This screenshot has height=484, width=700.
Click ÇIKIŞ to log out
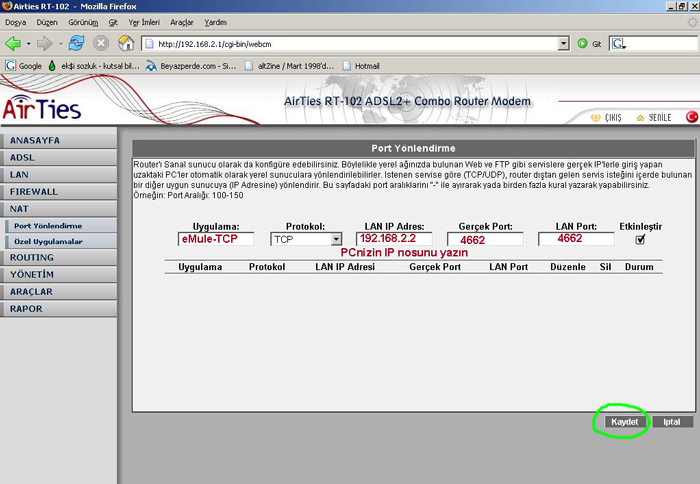(x=606, y=117)
